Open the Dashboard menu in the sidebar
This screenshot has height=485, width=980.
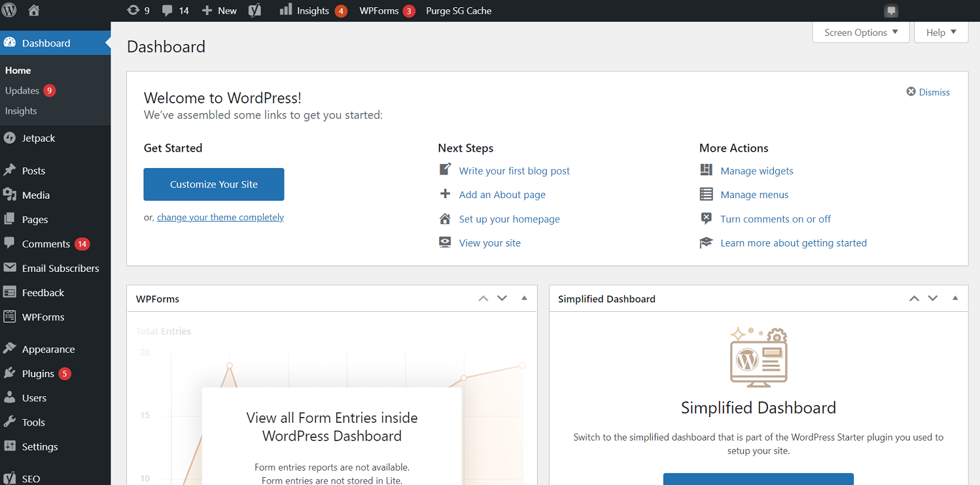coord(56,43)
